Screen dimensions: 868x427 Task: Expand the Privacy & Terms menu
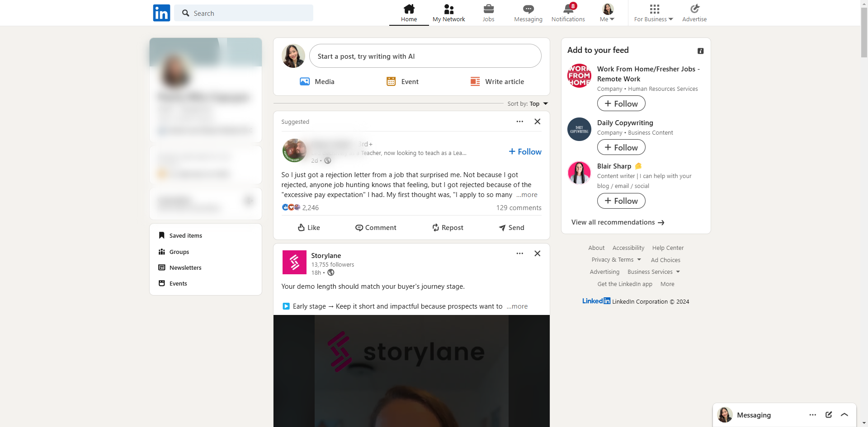(616, 260)
